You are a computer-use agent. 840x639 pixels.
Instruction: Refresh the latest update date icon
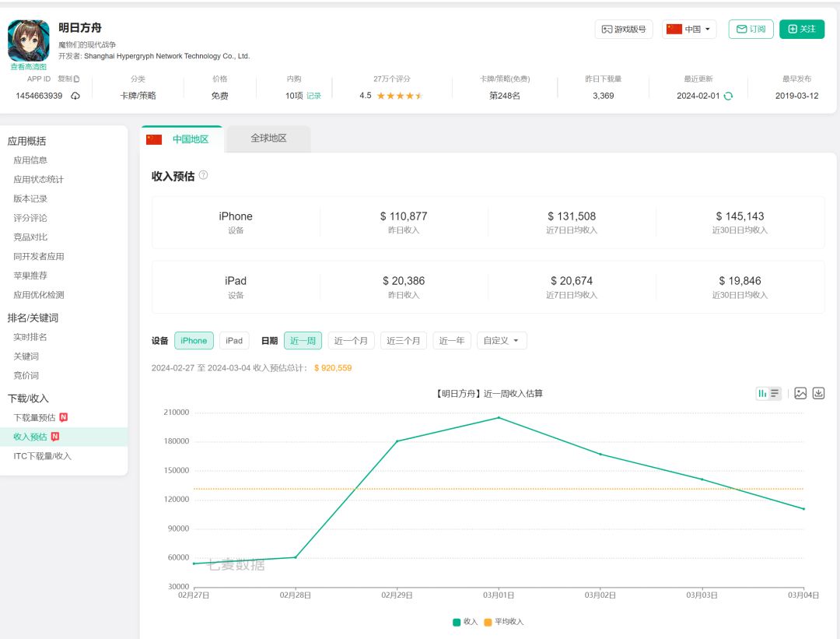pyautogui.click(x=728, y=96)
